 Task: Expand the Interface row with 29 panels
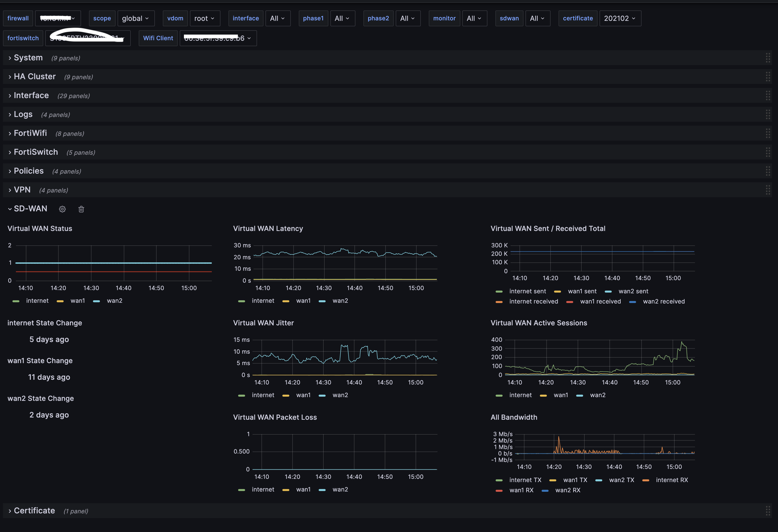(x=31, y=96)
